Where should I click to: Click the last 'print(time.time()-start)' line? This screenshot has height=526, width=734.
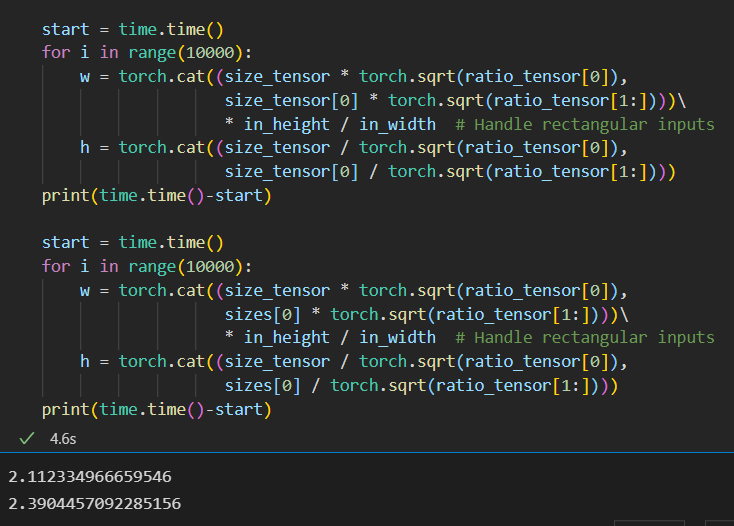pyautogui.click(x=157, y=409)
